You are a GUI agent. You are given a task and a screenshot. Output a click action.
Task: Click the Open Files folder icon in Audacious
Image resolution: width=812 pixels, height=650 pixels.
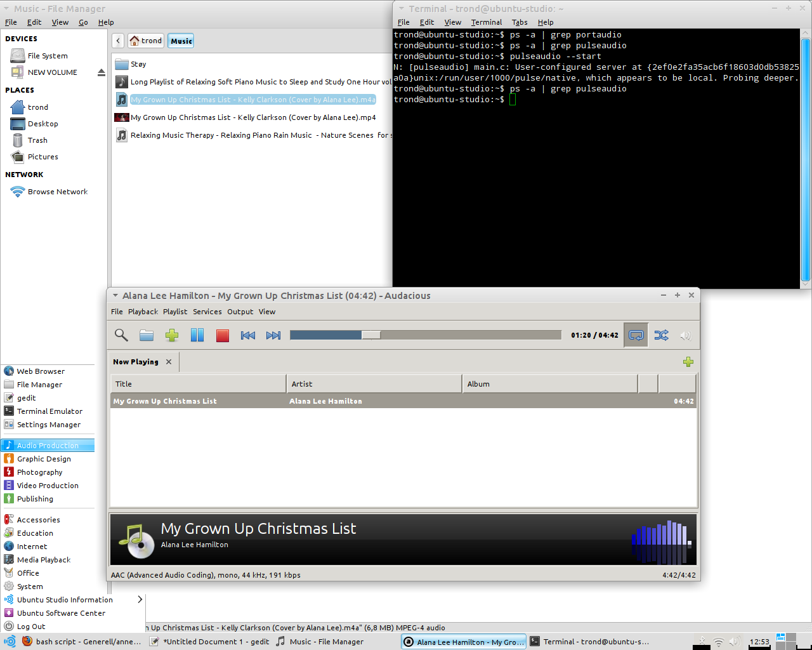point(147,335)
